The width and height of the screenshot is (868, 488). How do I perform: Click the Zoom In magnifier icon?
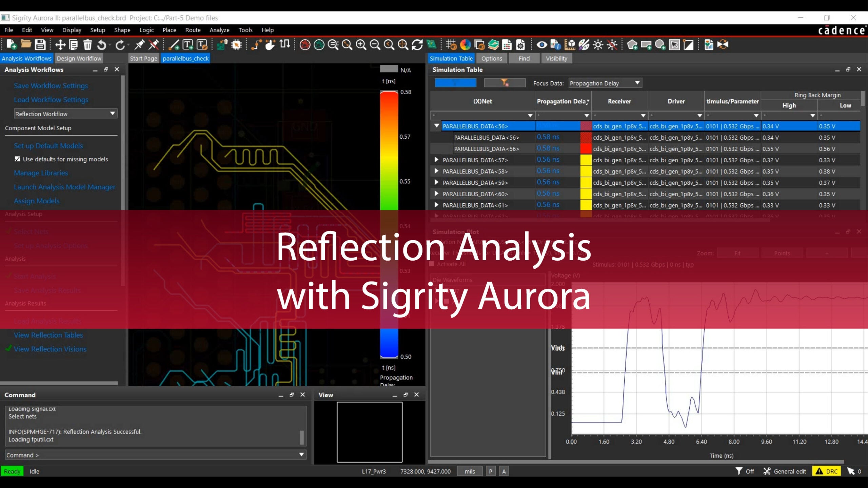tap(361, 44)
